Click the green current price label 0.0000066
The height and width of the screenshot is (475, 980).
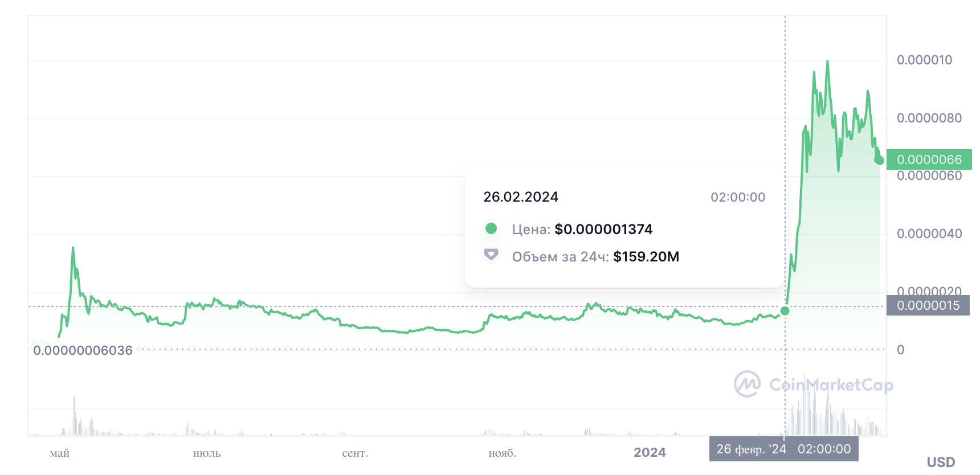click(929, 159)
